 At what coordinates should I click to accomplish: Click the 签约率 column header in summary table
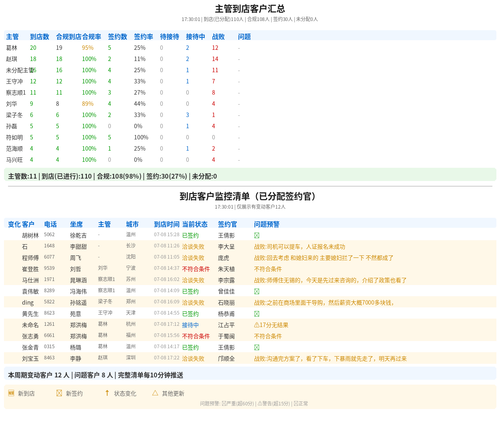tap(143, 37)
